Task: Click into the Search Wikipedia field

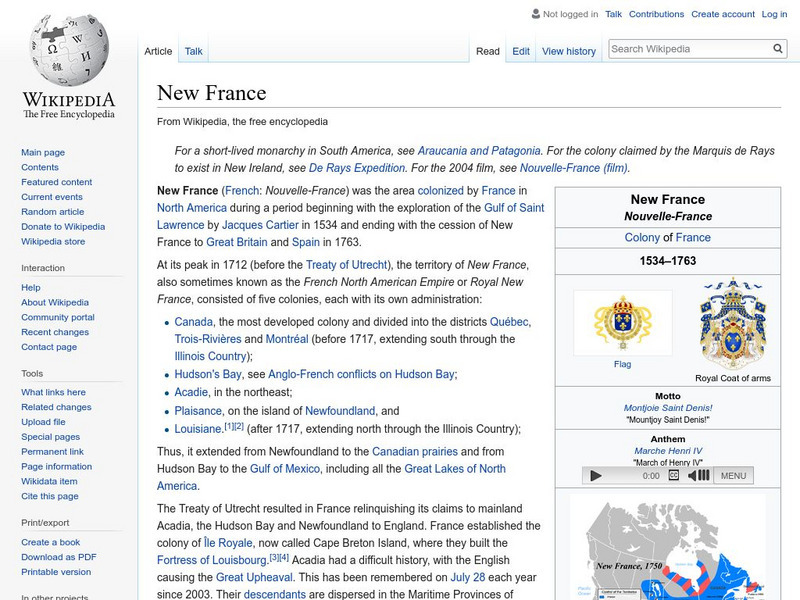Action: click(690, 49)
